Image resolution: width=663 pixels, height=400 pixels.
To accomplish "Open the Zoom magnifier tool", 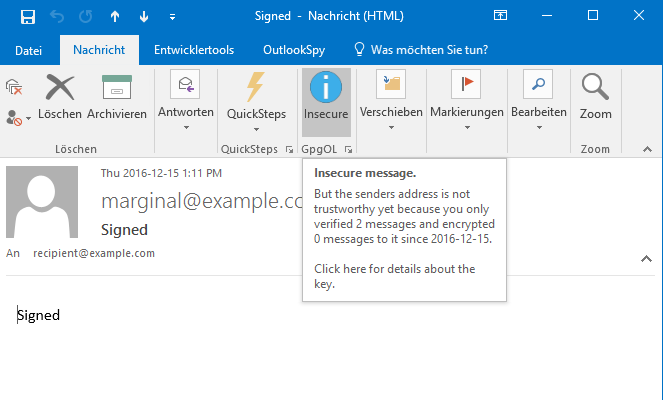I will pos(595,97).
